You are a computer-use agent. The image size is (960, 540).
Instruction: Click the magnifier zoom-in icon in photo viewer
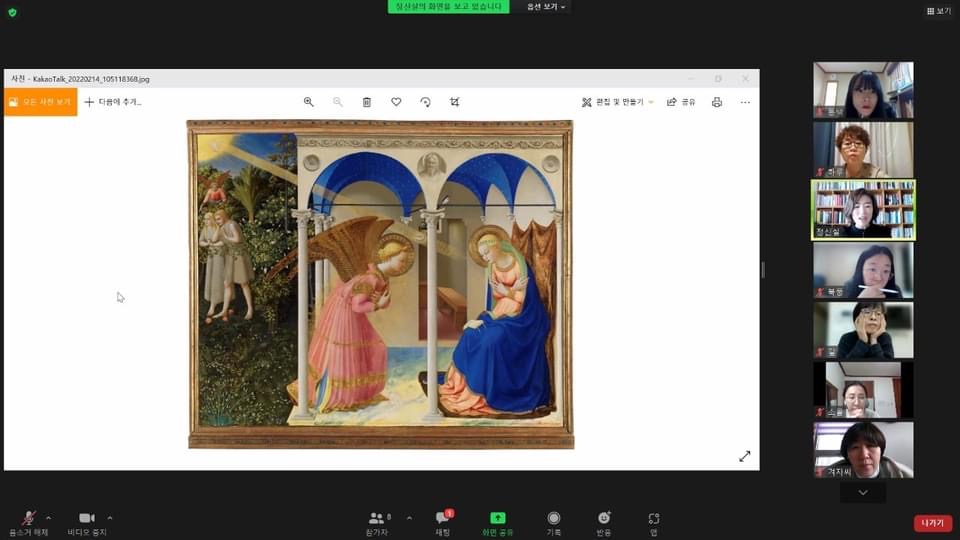click(309, 102)
